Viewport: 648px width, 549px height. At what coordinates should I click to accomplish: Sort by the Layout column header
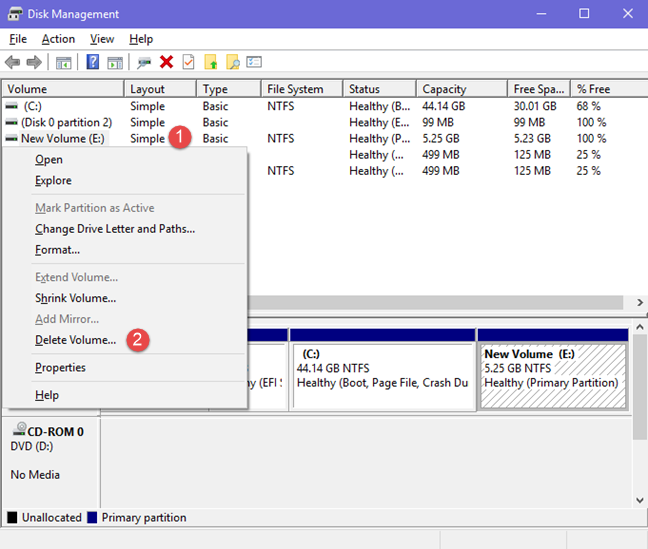click(x=160, y=89)
